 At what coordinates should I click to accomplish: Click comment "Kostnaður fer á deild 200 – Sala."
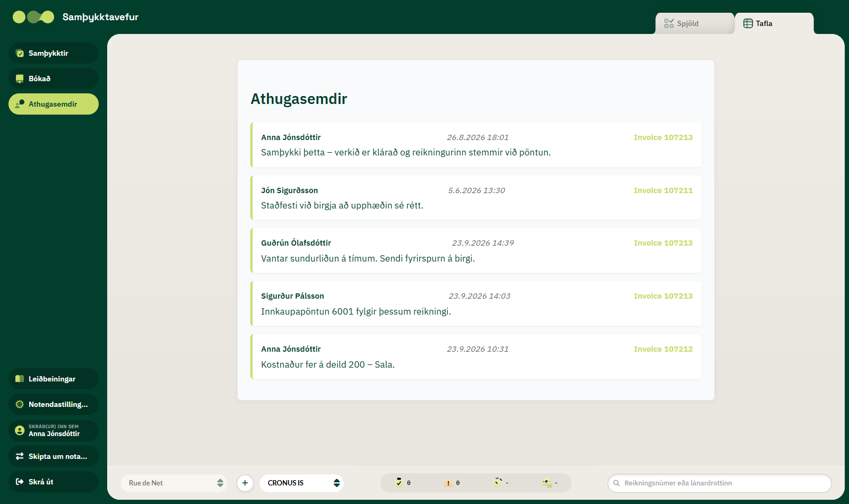point(328,364)
